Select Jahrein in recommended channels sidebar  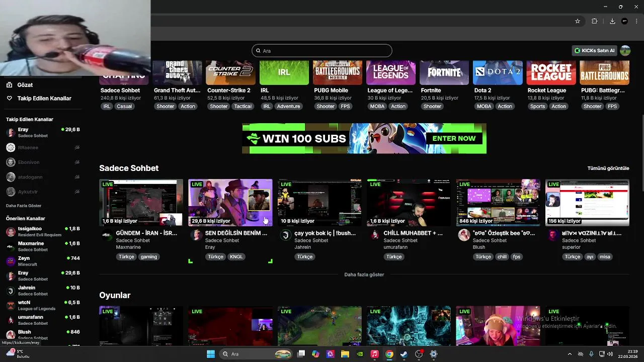(43, 291)
